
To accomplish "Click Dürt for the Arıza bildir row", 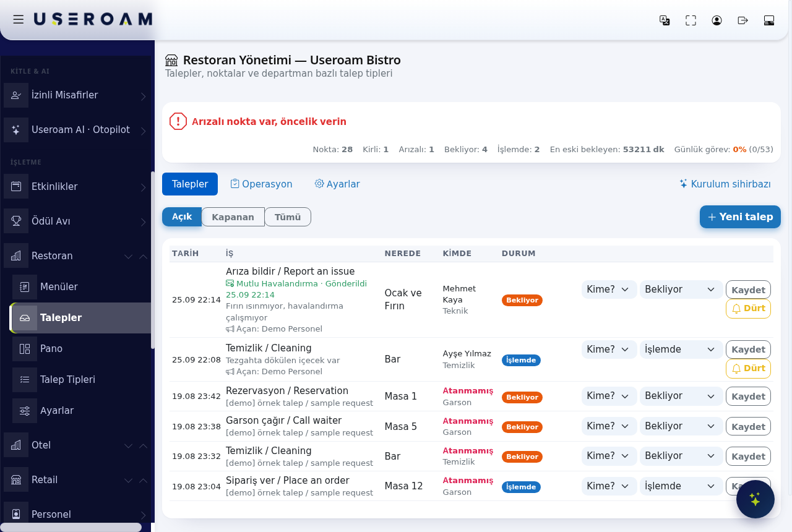I will pos(748,309).
